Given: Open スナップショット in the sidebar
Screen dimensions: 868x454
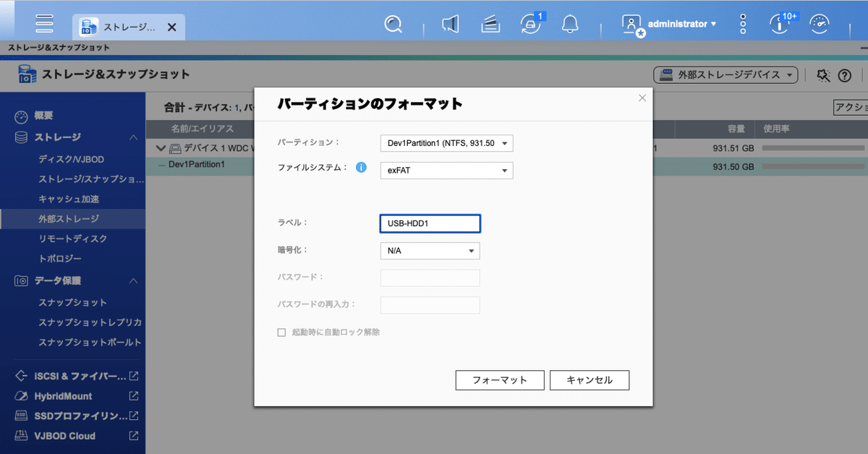Looking at the screenshot, I should [72, 302].
